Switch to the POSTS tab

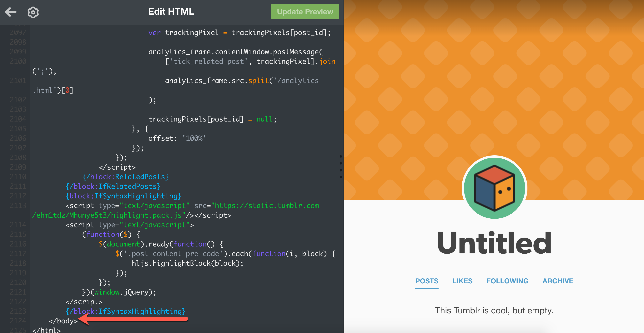coord(427,281)
